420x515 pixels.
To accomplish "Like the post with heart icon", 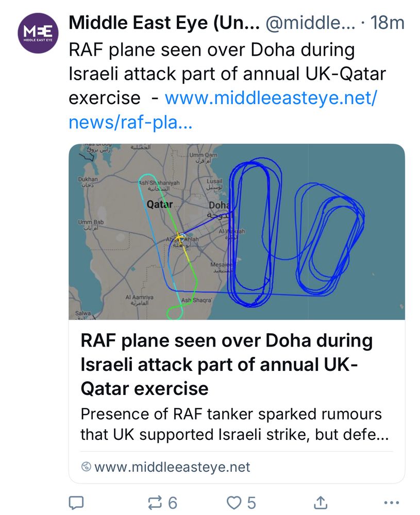I will point(235,502).
